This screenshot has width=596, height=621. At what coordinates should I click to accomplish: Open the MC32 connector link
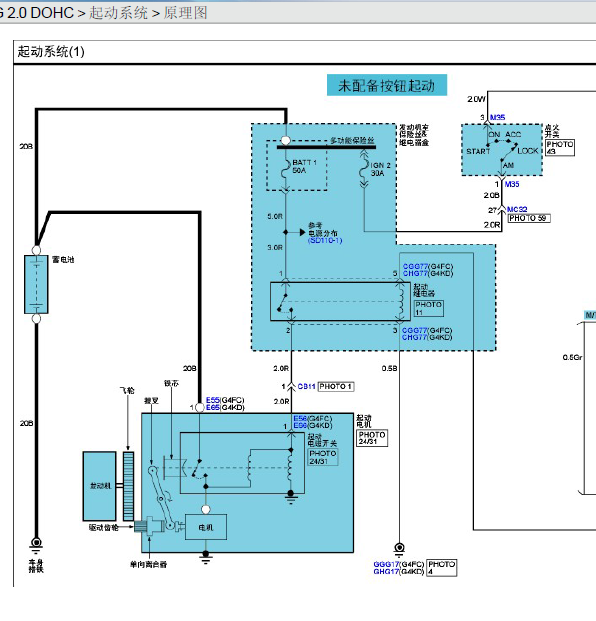(517, 209)
